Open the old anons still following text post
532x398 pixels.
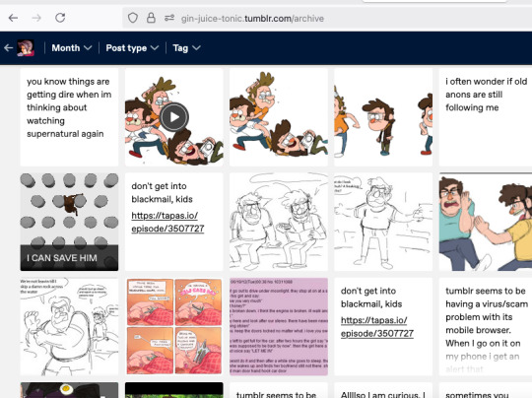click(486, 117)
